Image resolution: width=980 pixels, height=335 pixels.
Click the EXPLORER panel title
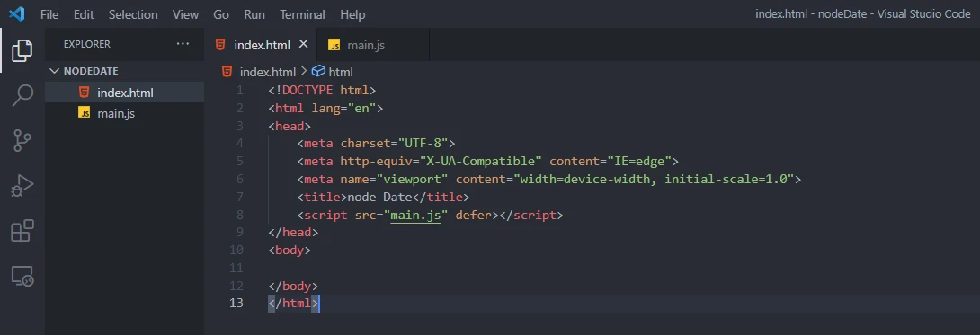[x=87, y=44]
